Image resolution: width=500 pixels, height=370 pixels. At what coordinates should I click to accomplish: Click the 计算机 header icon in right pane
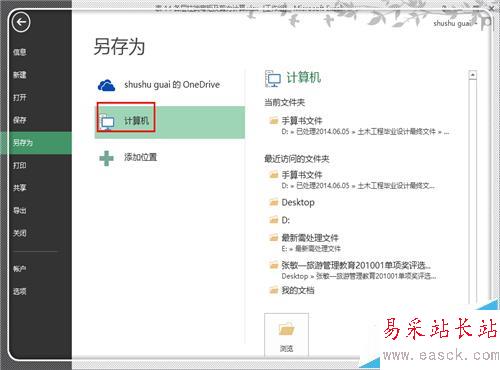pos(273,79)
